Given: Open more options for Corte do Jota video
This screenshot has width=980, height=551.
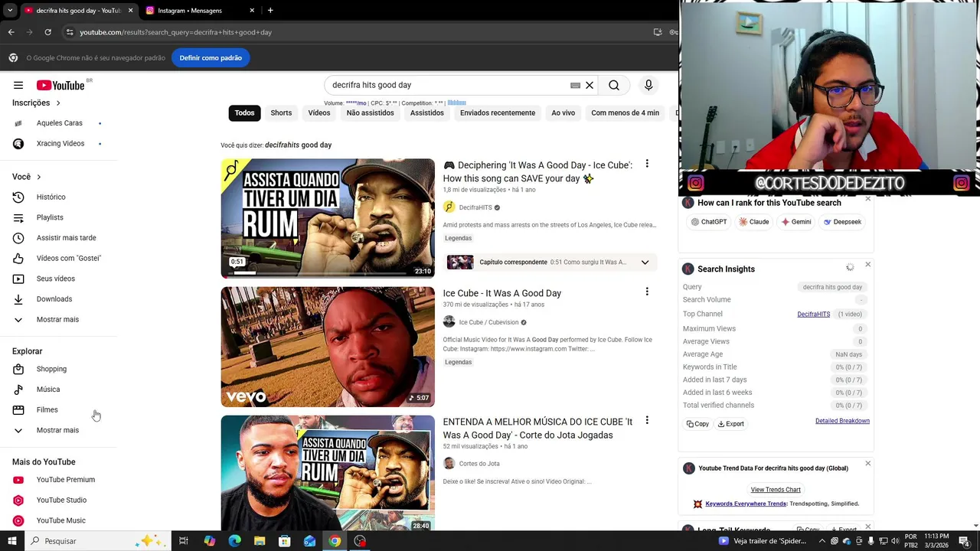Looking at the screenshot, I should [x=647, y=420].
